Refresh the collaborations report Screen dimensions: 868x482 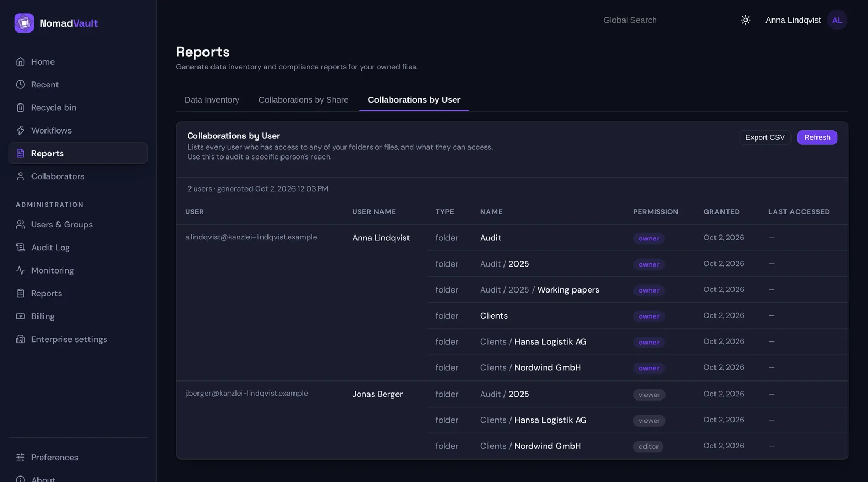817,137
